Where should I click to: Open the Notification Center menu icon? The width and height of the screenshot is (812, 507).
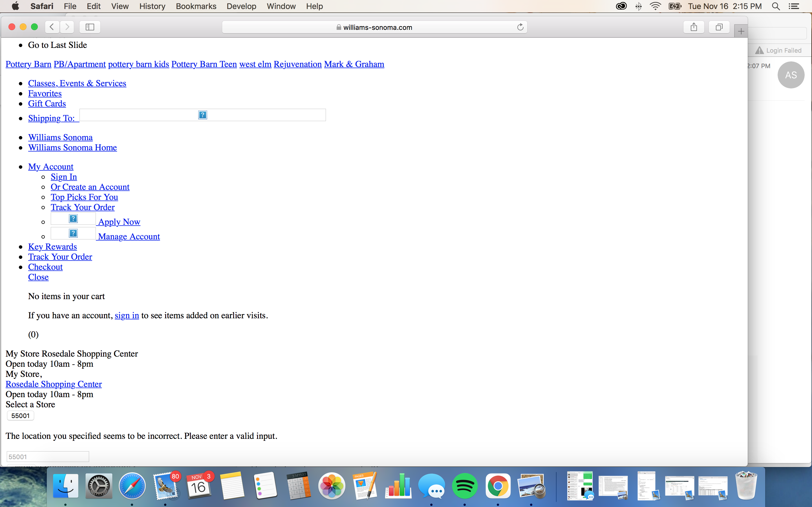[x=794, y=6]
